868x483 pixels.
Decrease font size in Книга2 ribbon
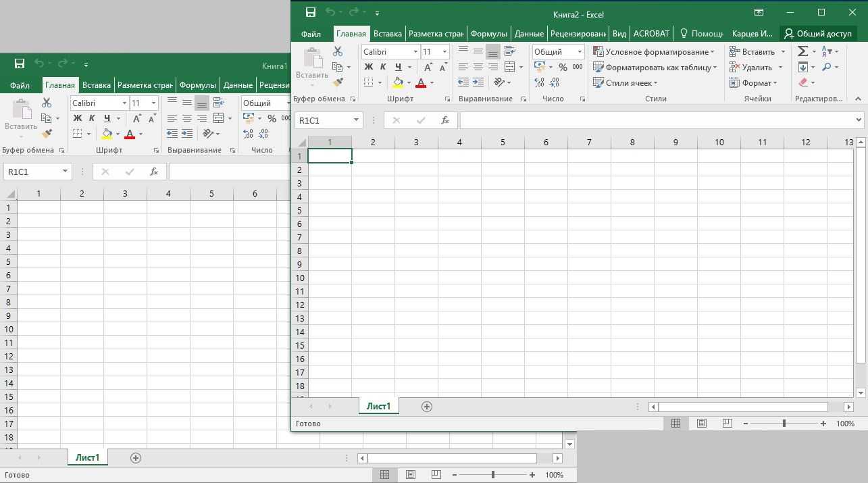click(443, 67)
